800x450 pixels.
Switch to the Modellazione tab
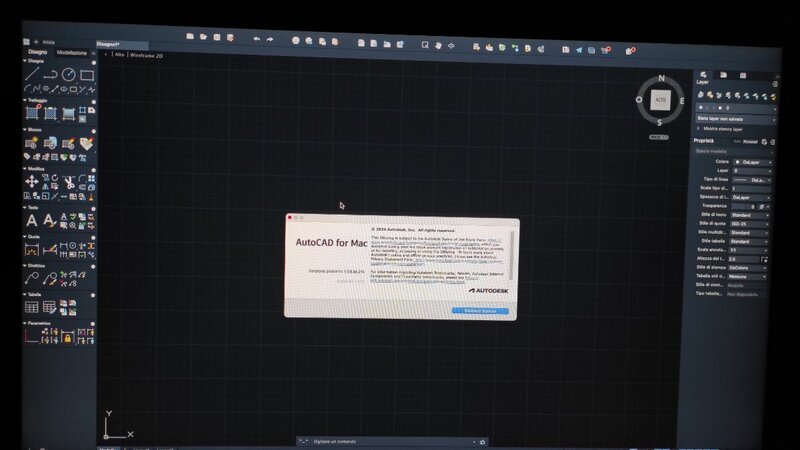coord(71,53)
